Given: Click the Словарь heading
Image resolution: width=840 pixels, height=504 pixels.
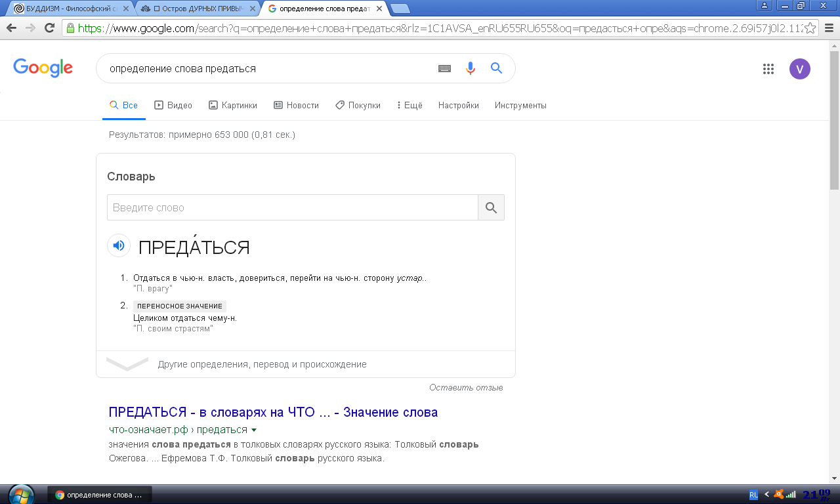Looking at the screenshot, I should pos(131,177).
